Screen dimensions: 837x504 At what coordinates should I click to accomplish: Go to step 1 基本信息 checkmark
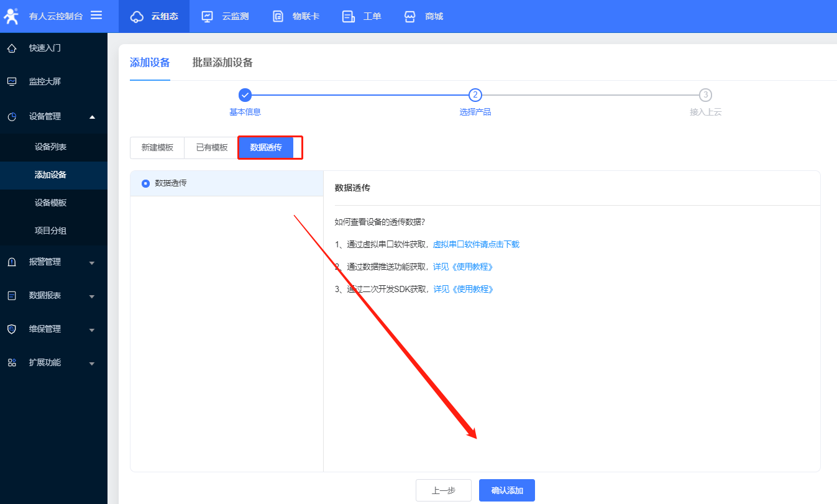click(245, 95)
